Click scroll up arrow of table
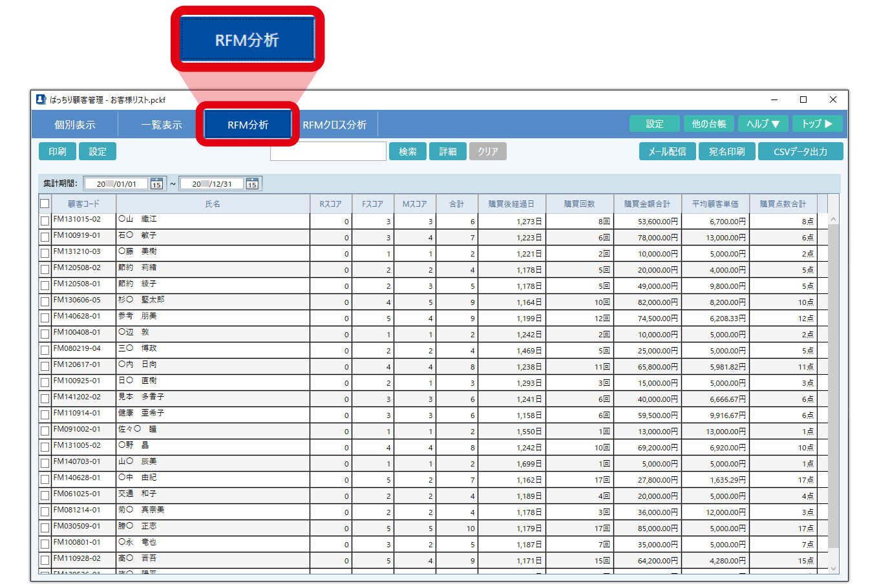Viewport: 879px width, 588px height. 834,219
